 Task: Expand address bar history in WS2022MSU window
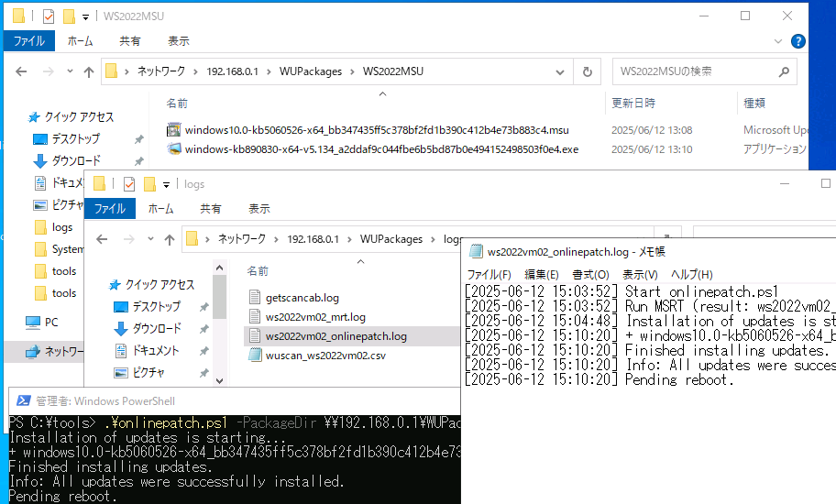(560, 71)
